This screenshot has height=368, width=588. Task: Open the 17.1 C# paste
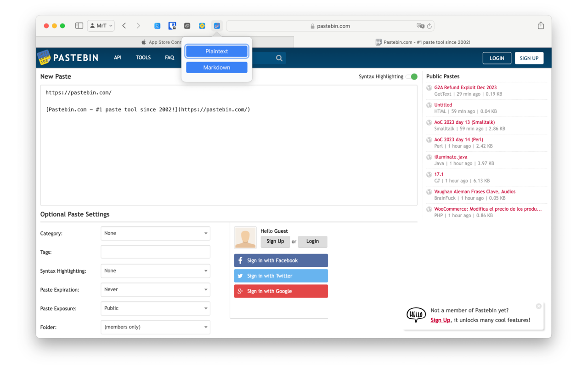click(x=439, y=174)
